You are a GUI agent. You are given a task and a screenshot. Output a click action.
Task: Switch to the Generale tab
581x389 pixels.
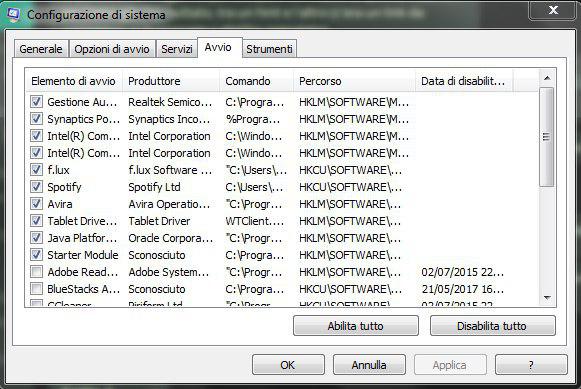pyautogui.click(x=41, y=49)
